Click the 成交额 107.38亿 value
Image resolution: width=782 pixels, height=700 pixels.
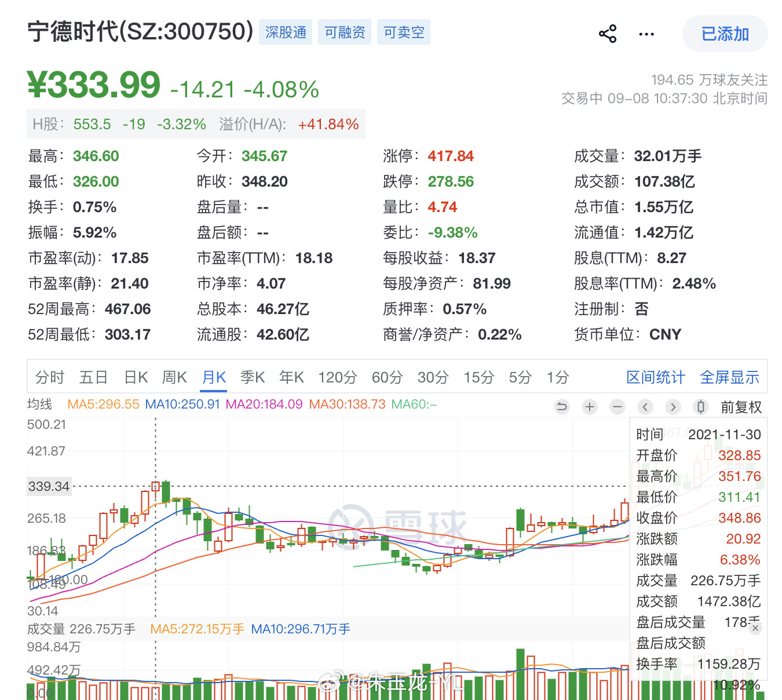tap(664, 181)
